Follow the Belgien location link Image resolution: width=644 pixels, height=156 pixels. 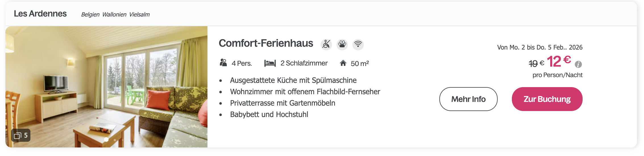pyautogui.click(x=90, y=15)
